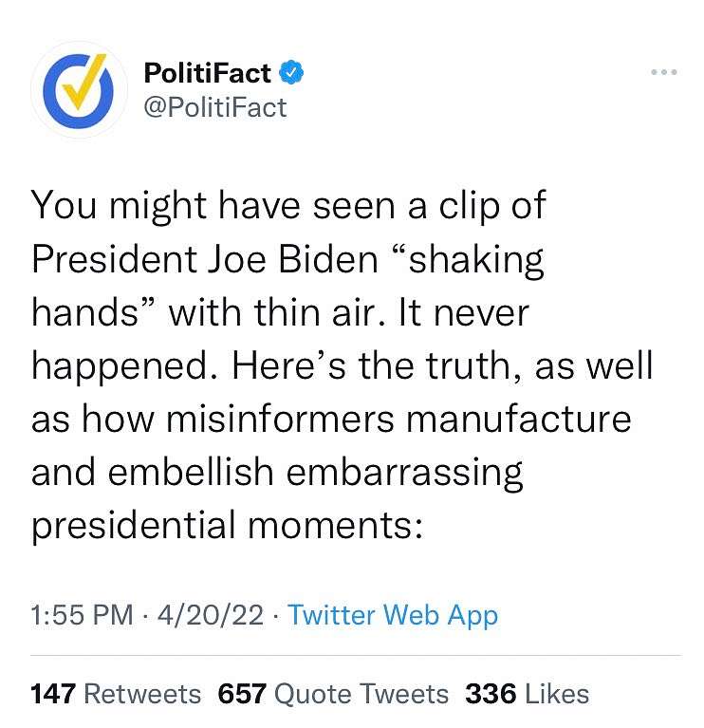Image resolution: width=704 pixels, height=728 pixels.
Task: Click the 4/20/22 date
Action: coord(211,614)
